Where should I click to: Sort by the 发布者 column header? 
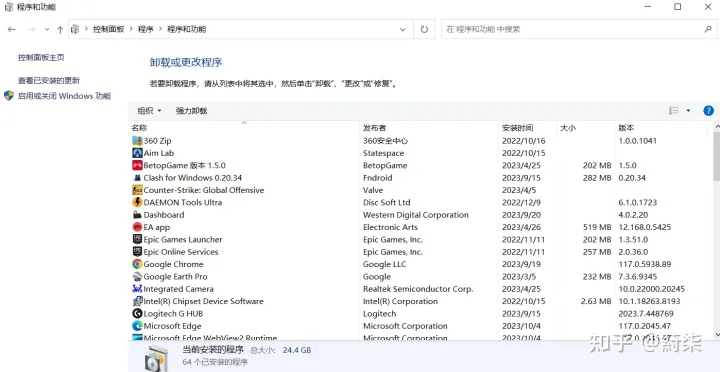click(429, 128)
